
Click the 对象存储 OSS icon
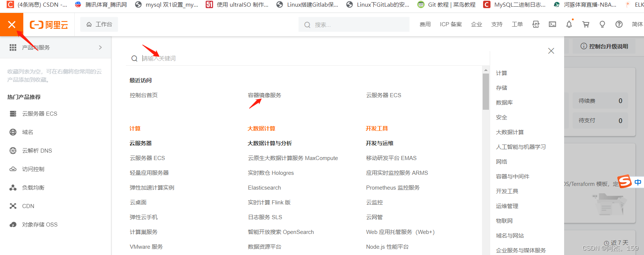[x=13, y=224]
